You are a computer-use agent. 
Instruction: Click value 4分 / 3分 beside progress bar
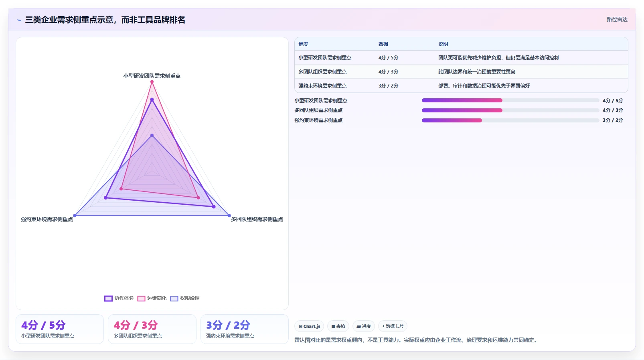(613, 110)
